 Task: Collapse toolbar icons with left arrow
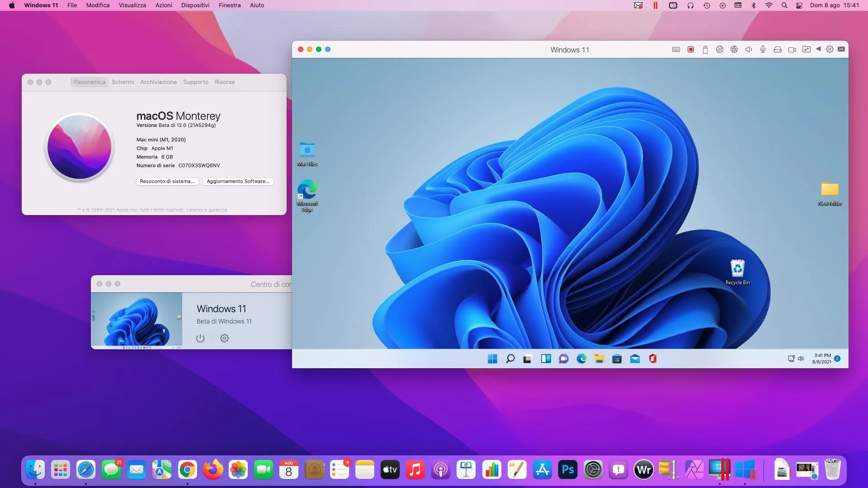818,49
